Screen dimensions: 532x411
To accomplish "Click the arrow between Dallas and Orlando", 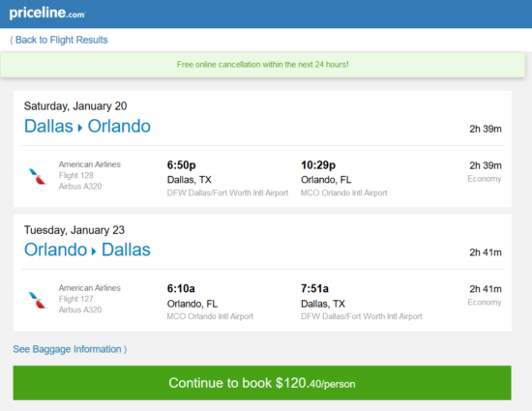I will point(80,128).
